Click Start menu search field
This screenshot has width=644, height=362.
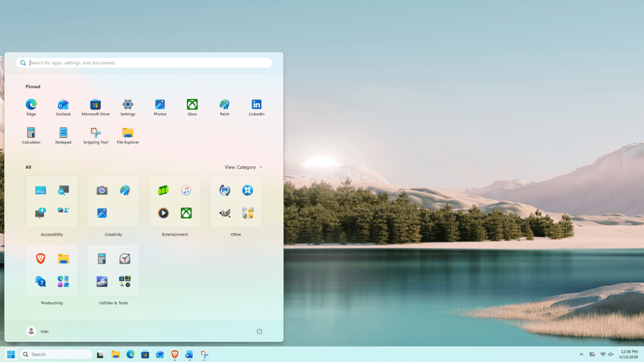tap(144, 63)
